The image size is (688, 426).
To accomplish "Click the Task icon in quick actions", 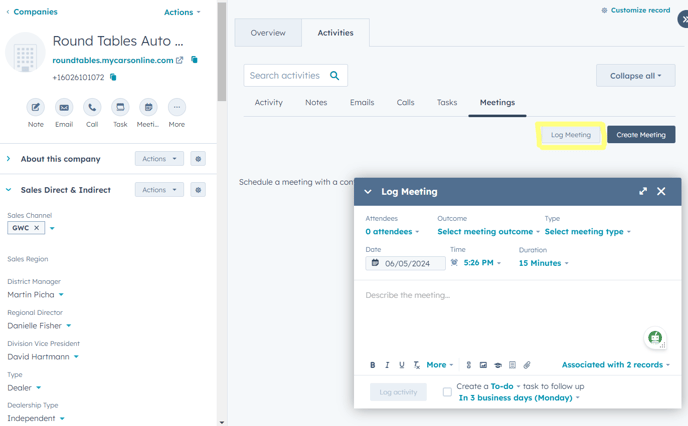I will (x=120, y=107).
